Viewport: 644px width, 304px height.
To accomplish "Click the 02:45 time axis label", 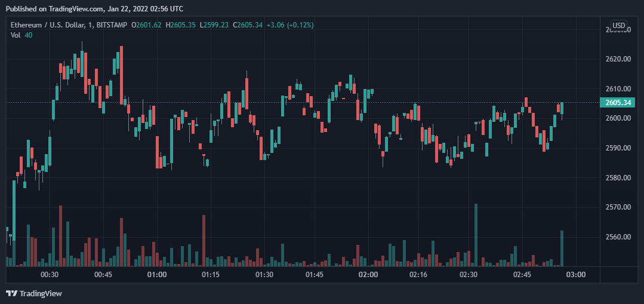I will tap(522, 275).
